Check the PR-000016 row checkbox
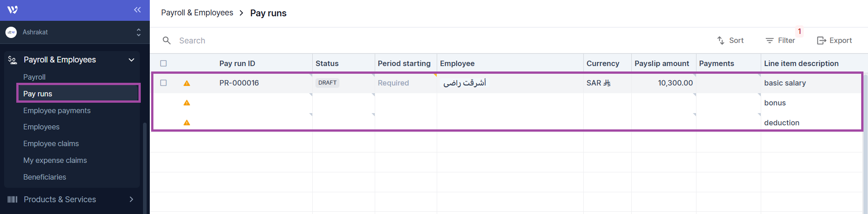This screenshot has width=868, height=214. [163, 83]
